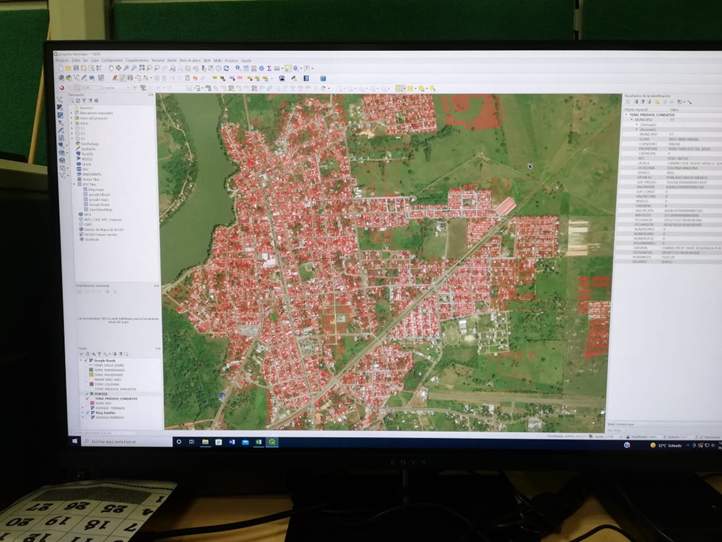Click the Zoom Full extent icon
The width and height of the screenshot is (722, 542).
142,68
